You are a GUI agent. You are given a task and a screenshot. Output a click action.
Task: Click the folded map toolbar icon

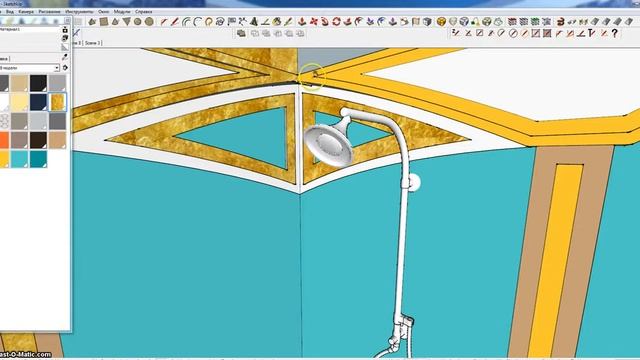click(416, 22)
